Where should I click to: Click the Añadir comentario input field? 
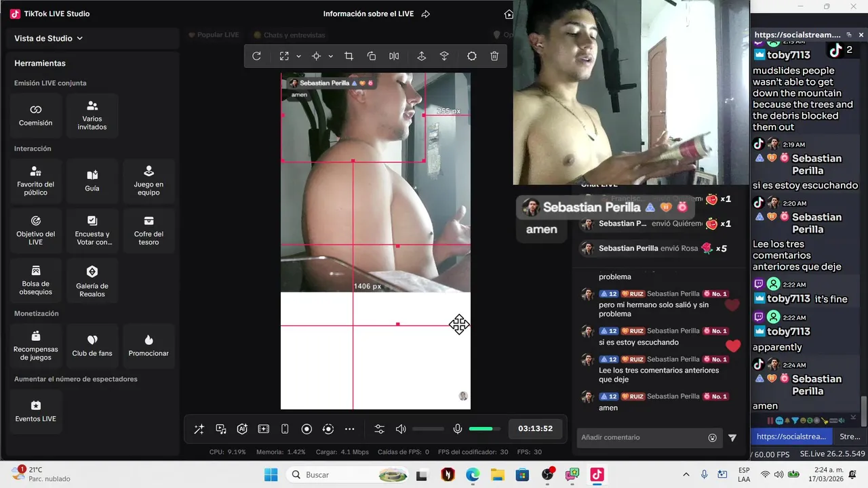click(x=641, y=438)
